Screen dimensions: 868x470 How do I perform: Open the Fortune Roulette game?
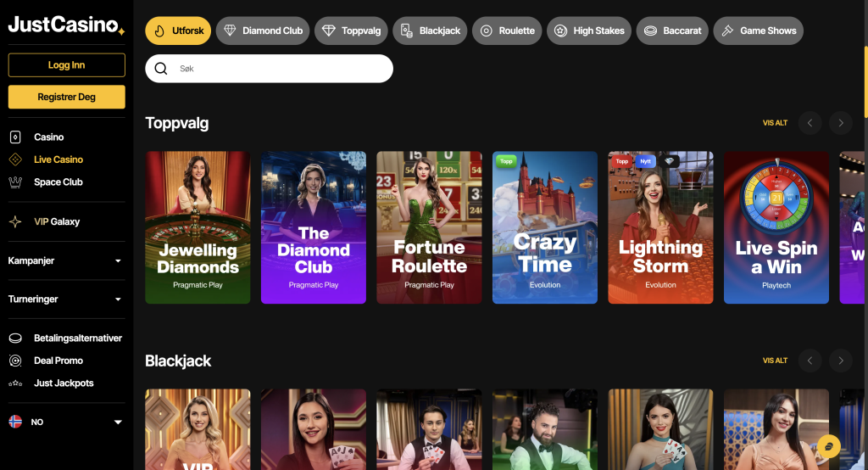pos(429,227)
